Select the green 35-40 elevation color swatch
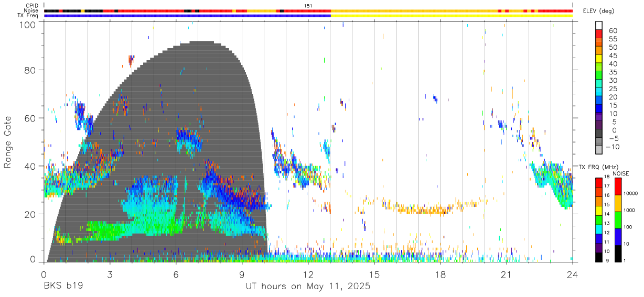This screenshot has height=297, width=644. (599, 68)
